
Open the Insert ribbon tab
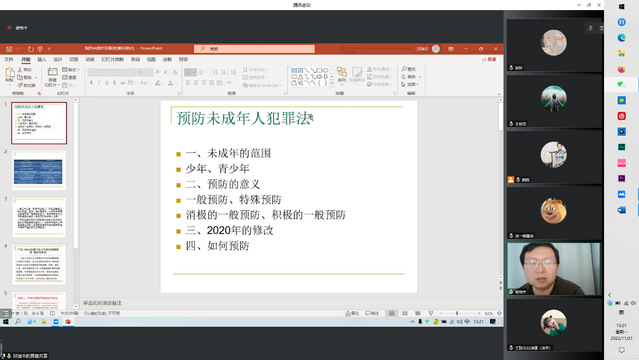click(x=42, y=60)
